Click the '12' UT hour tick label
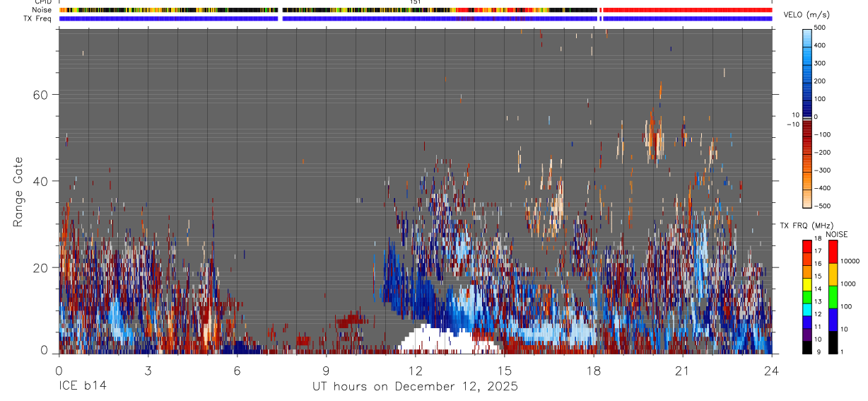Viewport: 868px width, 401px height. [x=415, y=371]
